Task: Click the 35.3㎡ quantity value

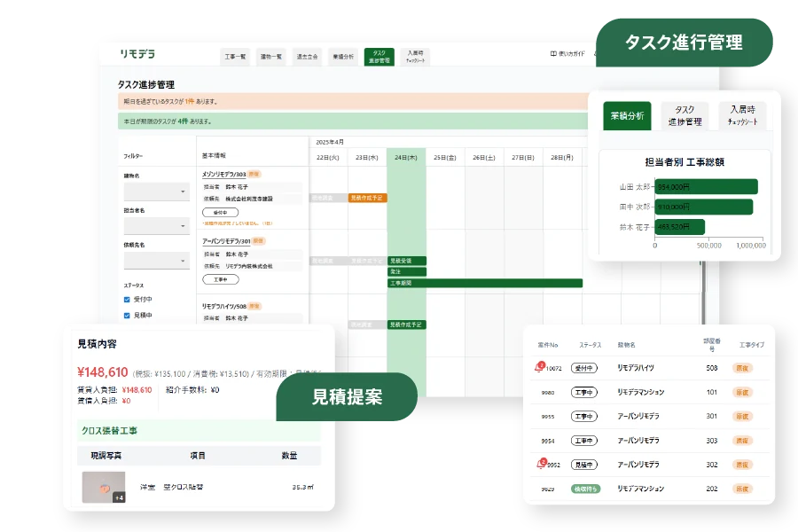Action: [302, 487]
